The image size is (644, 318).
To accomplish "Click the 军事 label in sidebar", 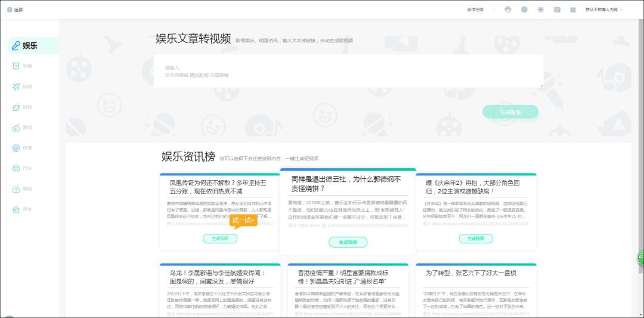I will click(x=27, y=66).
